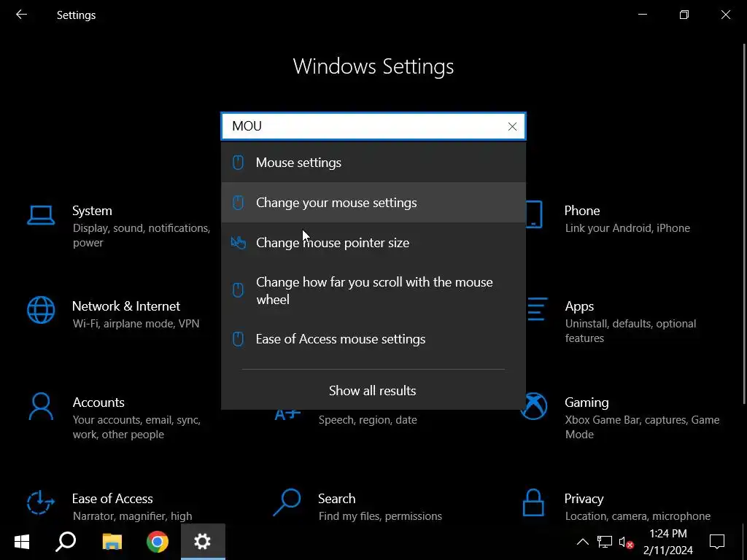Viewport: 747px width, 560px height.
Task: Click the muted volume tray icon
Action: point(626,542)
